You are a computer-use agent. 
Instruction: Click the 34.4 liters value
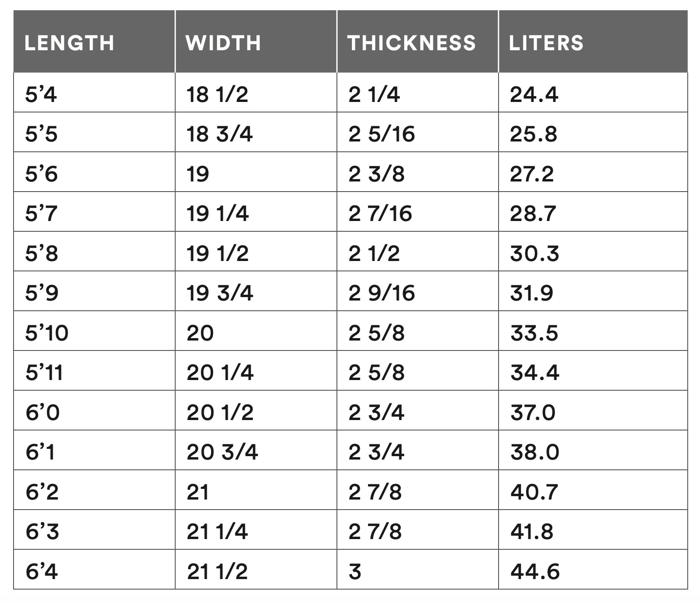(x=535, y=373)
